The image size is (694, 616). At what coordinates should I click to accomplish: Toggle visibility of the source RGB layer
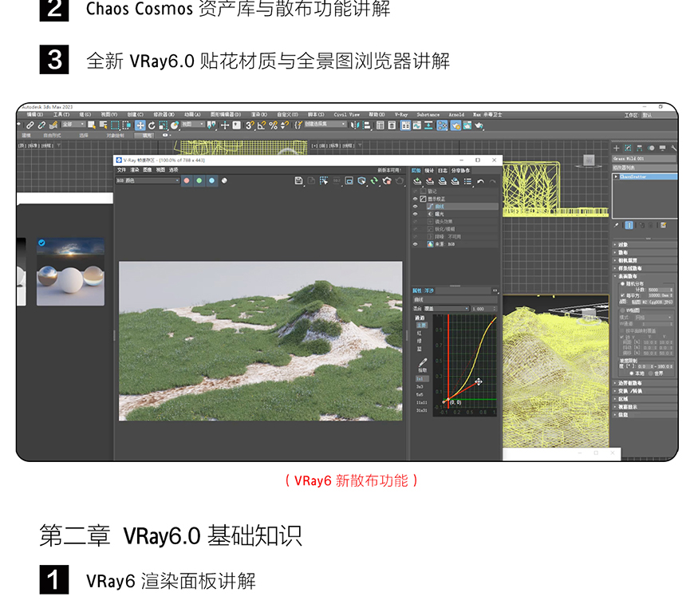click(415, 244)
